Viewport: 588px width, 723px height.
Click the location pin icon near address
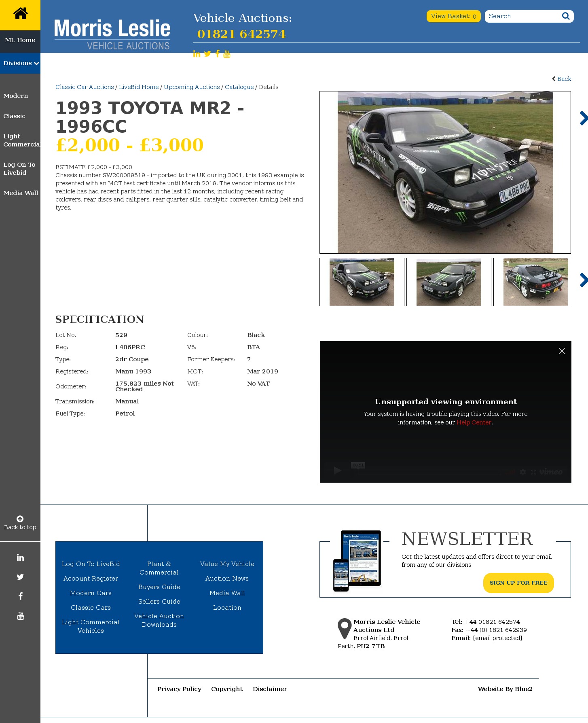(345, 628)
